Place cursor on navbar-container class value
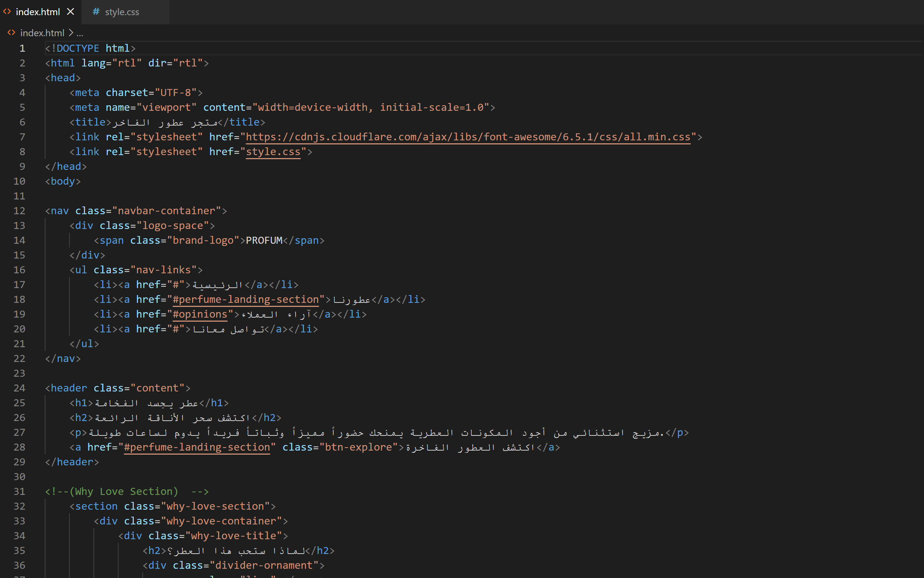 click(167, 211)
